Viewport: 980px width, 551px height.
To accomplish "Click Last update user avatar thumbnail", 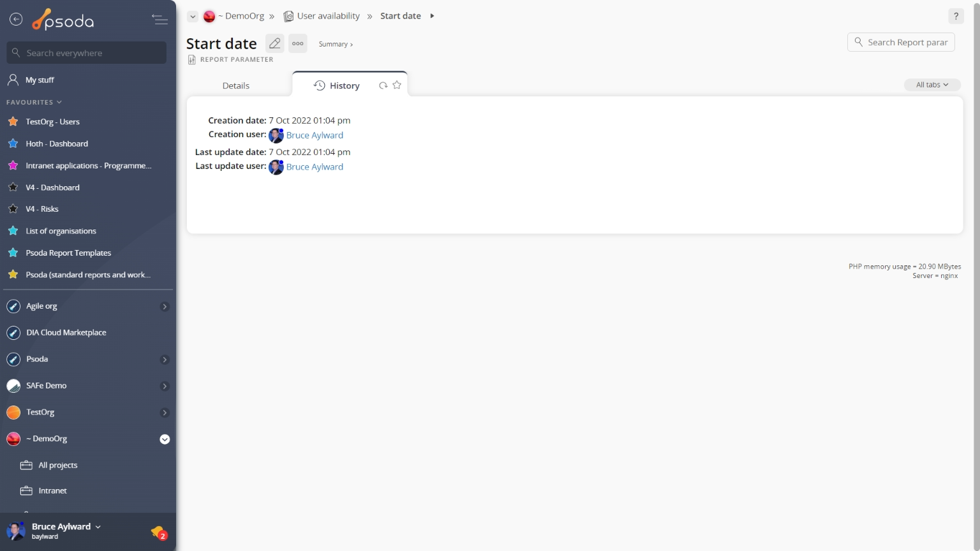I will (276, 167).
